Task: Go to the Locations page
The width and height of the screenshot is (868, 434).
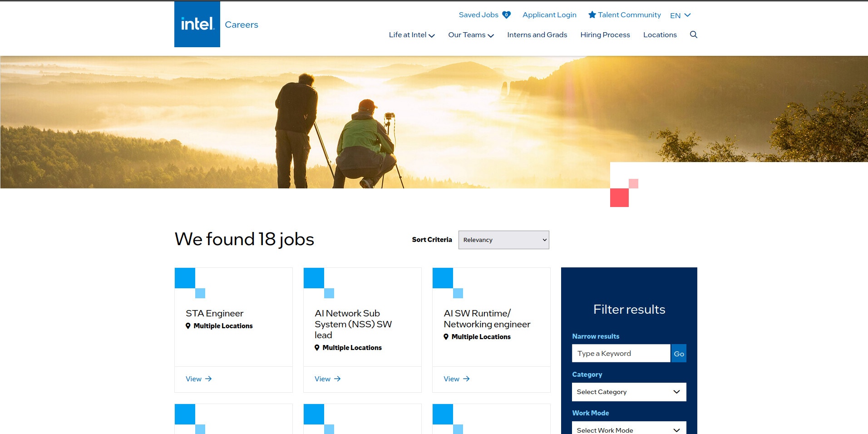Action: tap(660, 35)
